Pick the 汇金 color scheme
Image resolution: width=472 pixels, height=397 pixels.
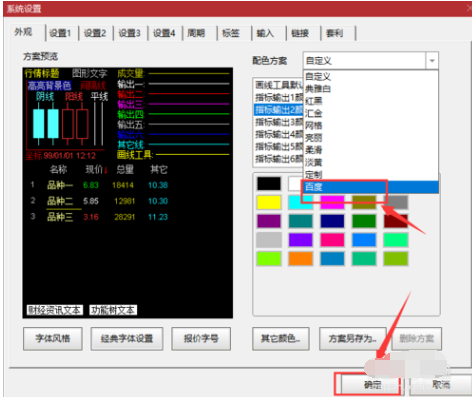coord(370,113)
